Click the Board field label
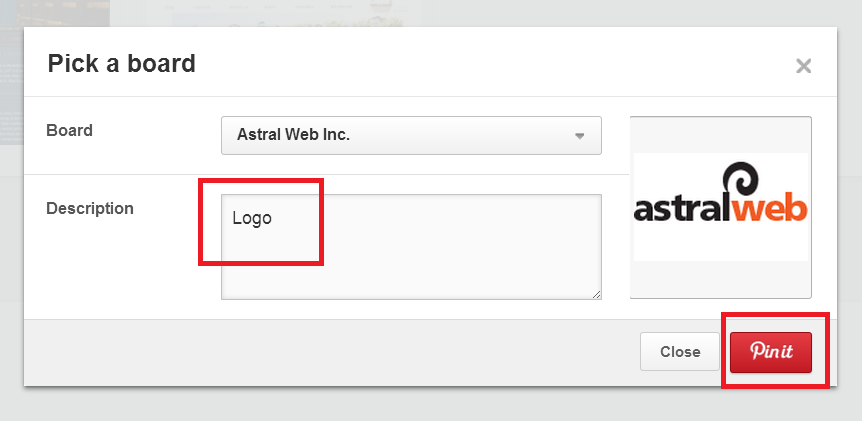862x421 pixels. point(69,131)
